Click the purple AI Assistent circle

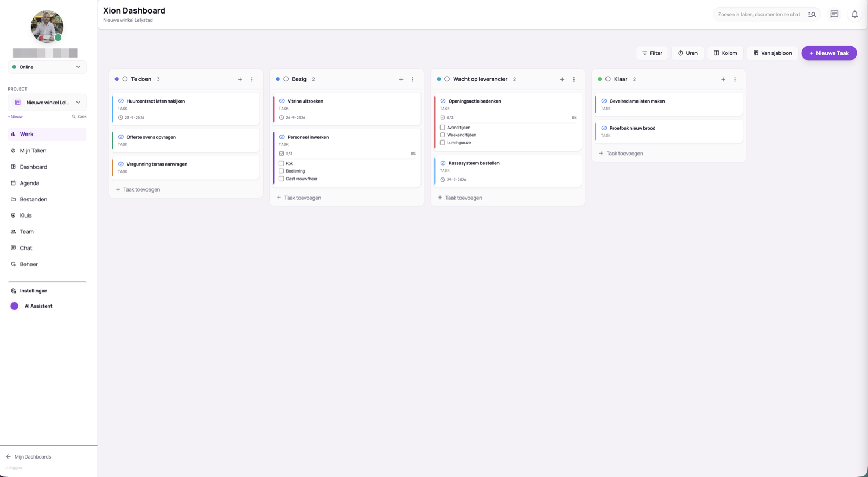pyautogui.click(x=15, y=306)
